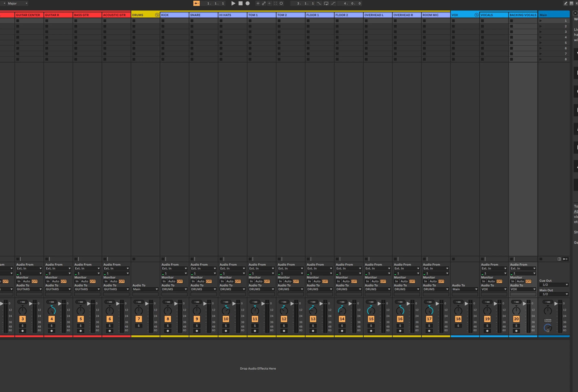Stop clips on the KICK track
Viewport: 578px width, 392px height.
pos(163,259)
